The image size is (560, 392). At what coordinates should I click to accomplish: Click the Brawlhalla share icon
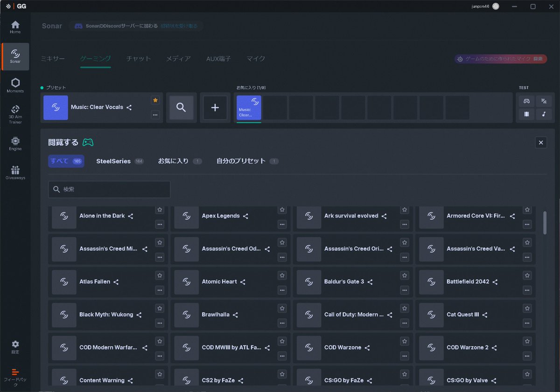pyautogui.click(x=235, y=315)
